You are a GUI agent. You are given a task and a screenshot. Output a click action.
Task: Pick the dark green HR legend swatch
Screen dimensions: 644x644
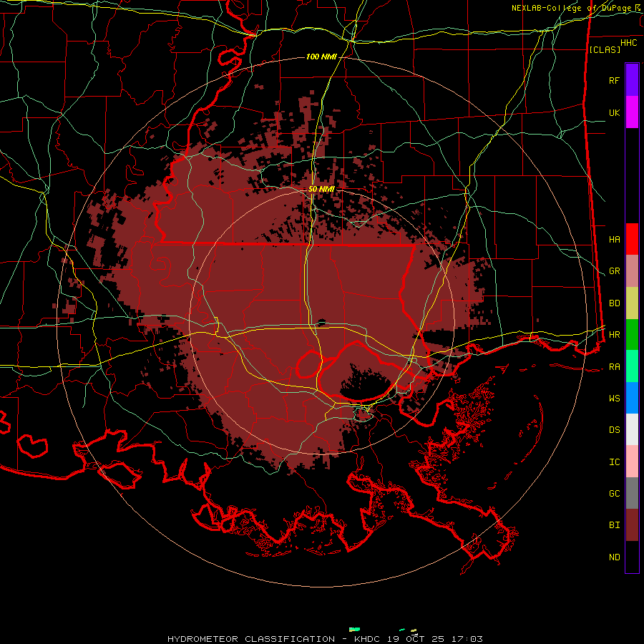632,335
